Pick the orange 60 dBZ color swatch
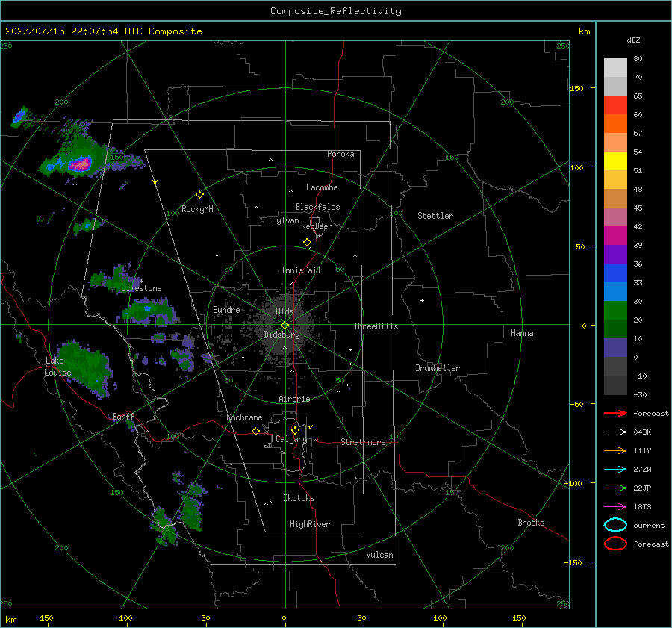This screenshot has width=672, height=628. 615,123
